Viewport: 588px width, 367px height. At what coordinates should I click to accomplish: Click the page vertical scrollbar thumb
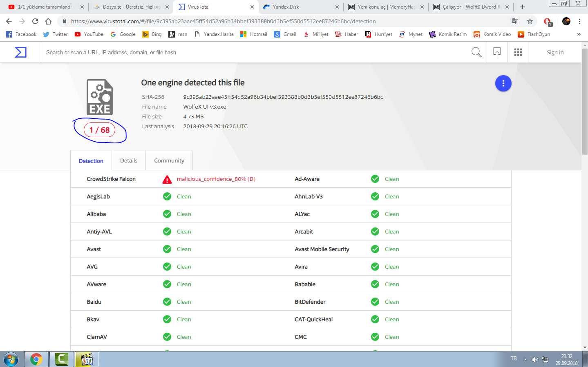[585, 102]
